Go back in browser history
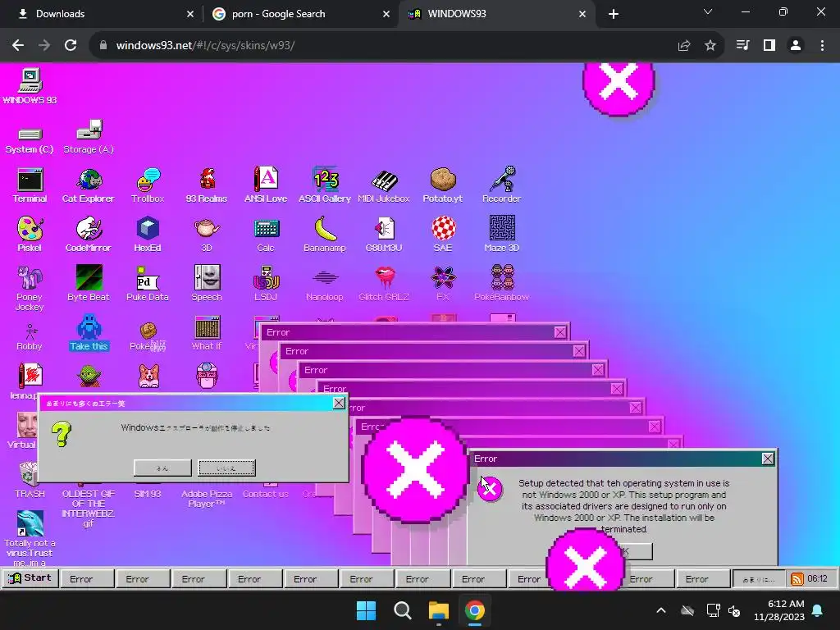This screenshot has width=840, height=630. (x=18, y=45)
